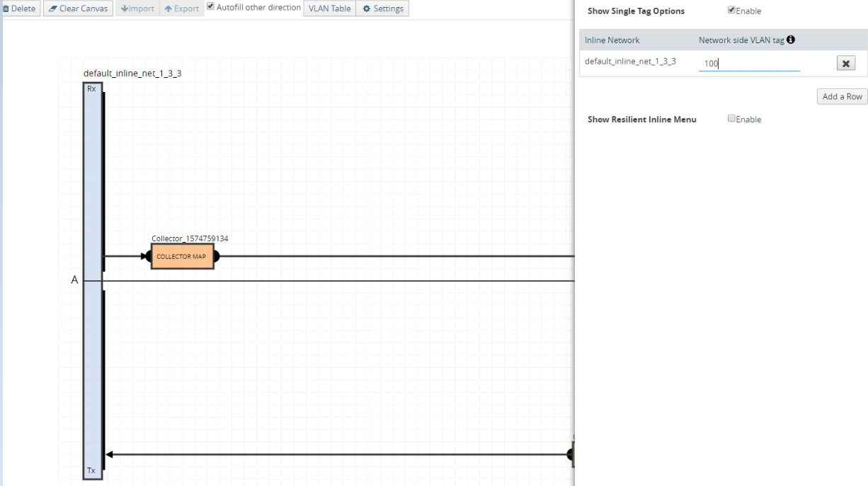
Task: Toggle Show Single Tag Options Enable checkbox
Action: click(x=732, y=11)
